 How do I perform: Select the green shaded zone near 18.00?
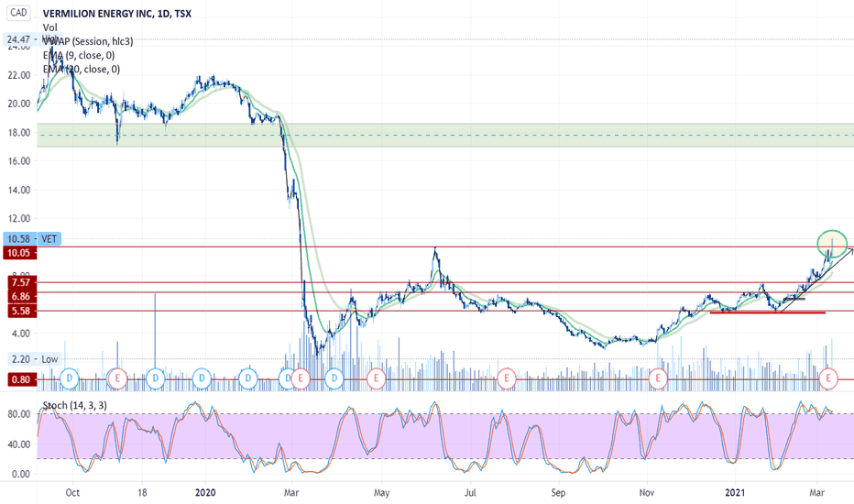pyautogui.click(x=445, y=135)
